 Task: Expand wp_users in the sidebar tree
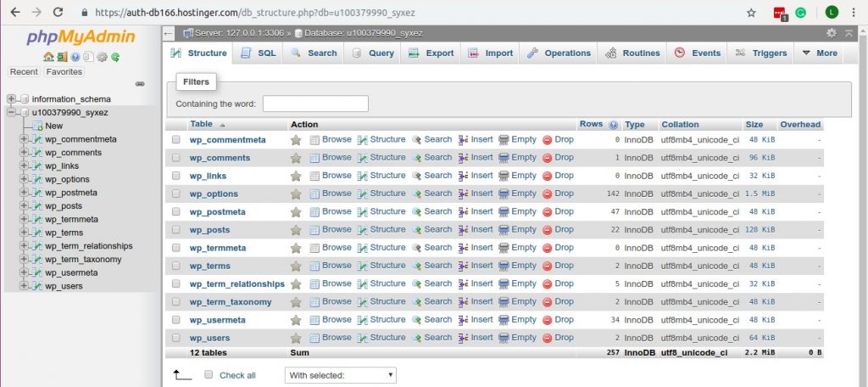point(24,286)
